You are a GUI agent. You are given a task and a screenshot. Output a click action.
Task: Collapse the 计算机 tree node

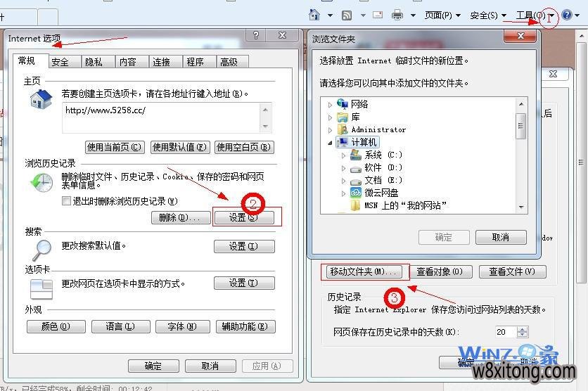click(x=330, y=143)
